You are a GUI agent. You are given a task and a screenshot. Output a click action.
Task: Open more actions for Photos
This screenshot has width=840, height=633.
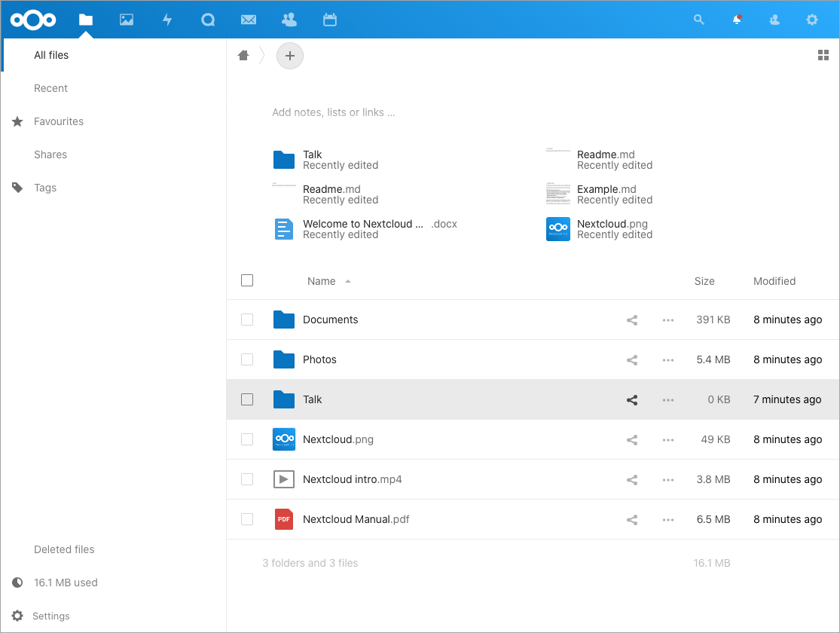pos(668,360)
